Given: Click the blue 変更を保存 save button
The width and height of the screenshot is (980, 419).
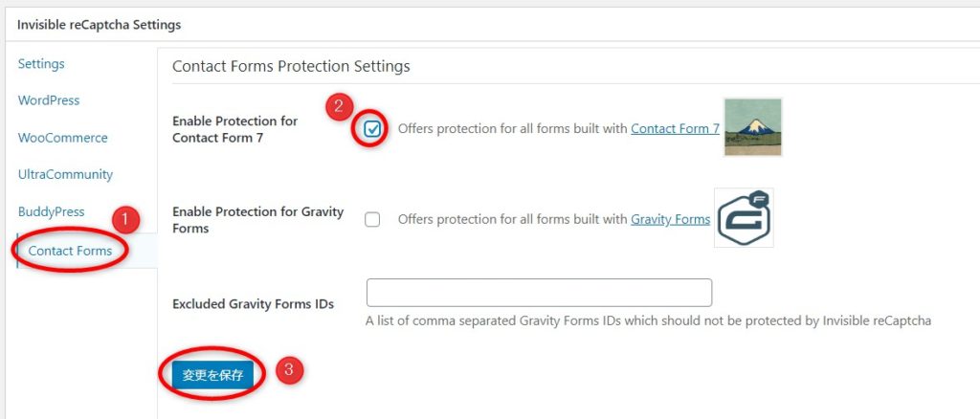Looking at the screenshot, I should (x=212, y=375).
